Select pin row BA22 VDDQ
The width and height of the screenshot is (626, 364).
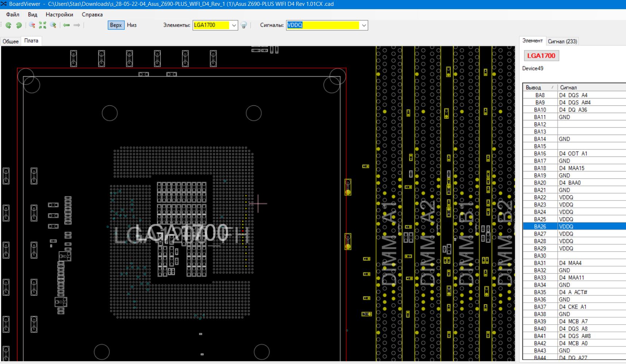[x=575, y=197]
